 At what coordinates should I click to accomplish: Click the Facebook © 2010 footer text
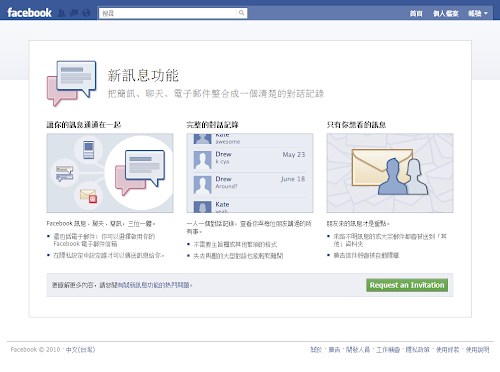35,350
